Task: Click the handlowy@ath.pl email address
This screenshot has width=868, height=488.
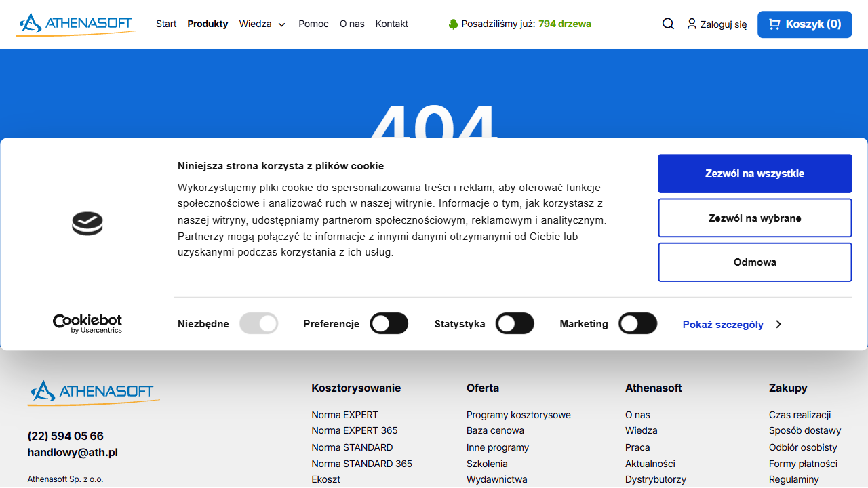Action: tap(73, 452)
